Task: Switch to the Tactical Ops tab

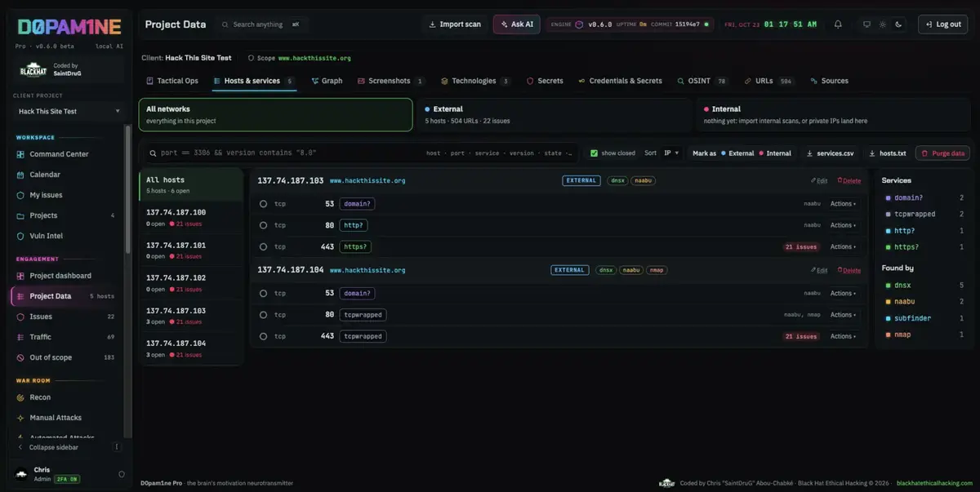Action: click(x=172, y=81)
